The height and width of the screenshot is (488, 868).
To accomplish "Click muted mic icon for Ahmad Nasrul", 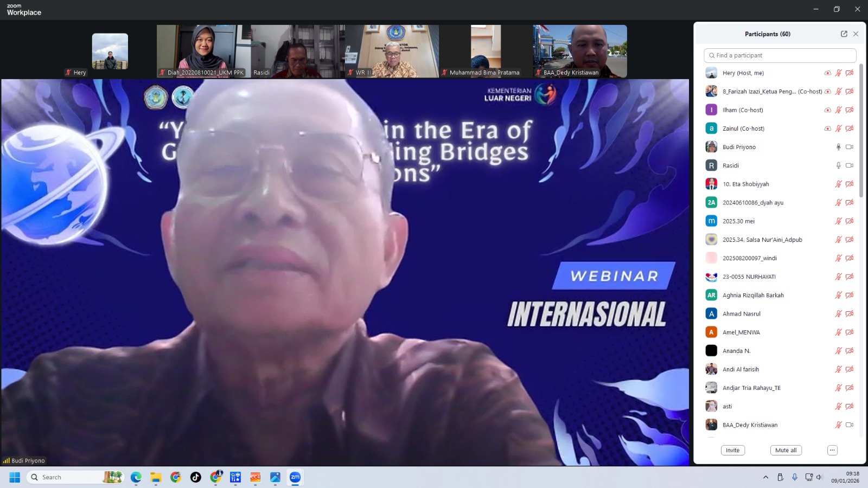I will click(838, 314).
